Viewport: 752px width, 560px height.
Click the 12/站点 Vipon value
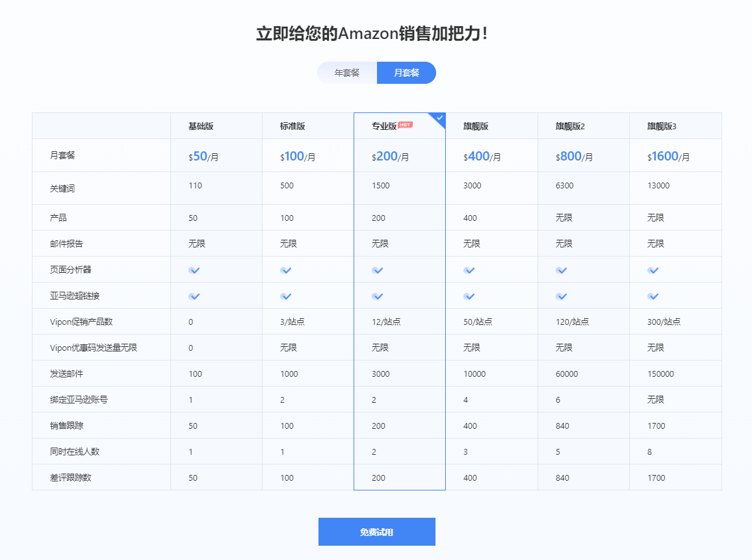pyautogui.click(x=386, y=322)
